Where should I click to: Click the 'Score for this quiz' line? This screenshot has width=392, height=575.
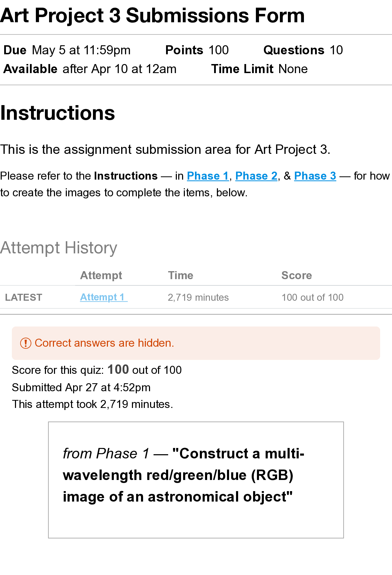(97, 370)
